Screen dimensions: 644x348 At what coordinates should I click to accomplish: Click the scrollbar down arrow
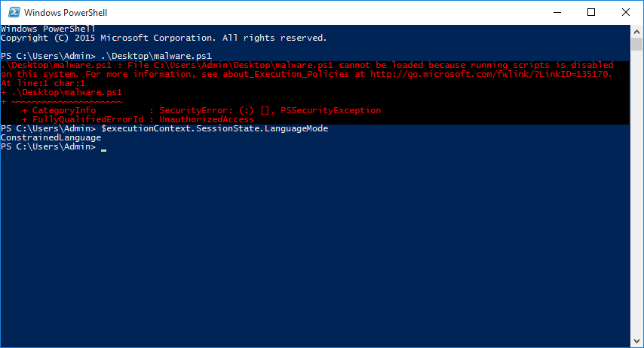[x=636, y=340]
